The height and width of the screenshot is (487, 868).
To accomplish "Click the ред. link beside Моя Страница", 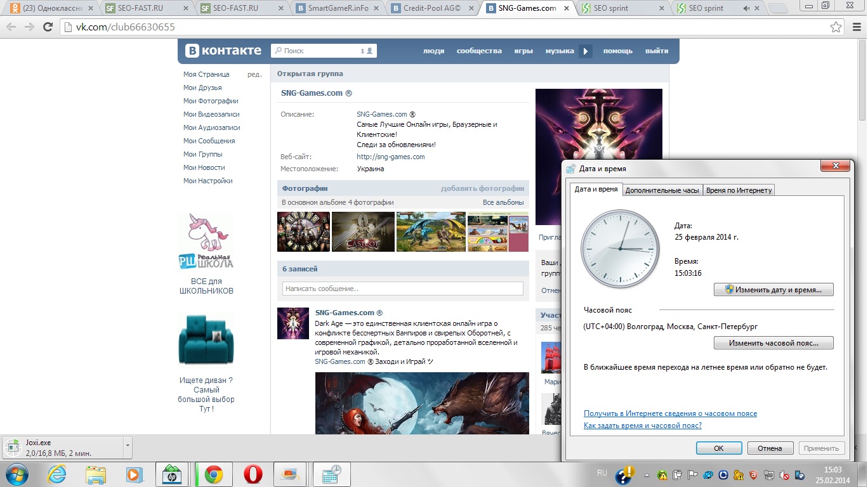I will pyautogui.click(x=254, y=74).
